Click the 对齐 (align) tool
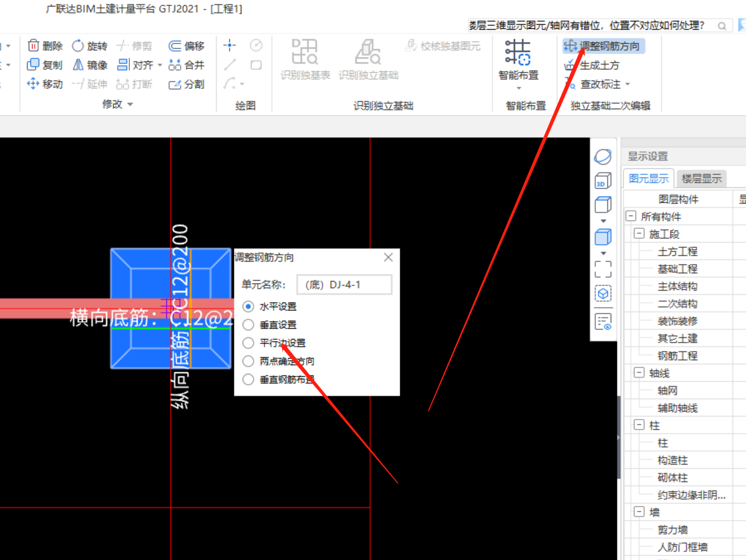 135,65
